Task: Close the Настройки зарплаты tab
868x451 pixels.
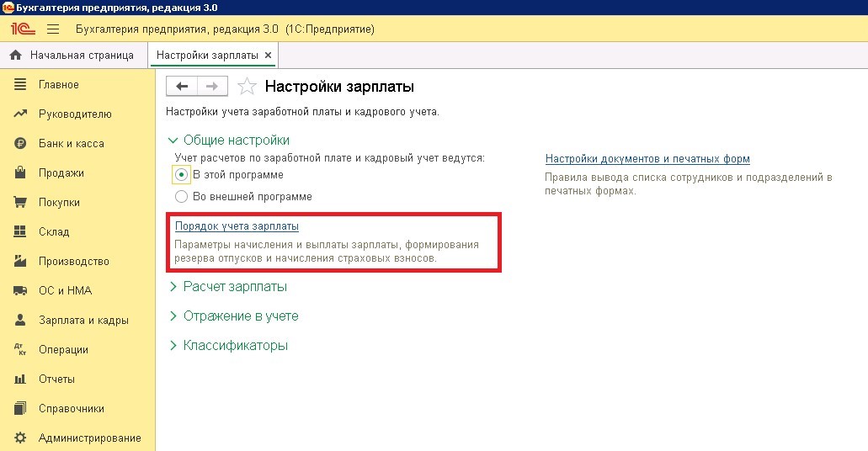Action: tap(268, 56)
